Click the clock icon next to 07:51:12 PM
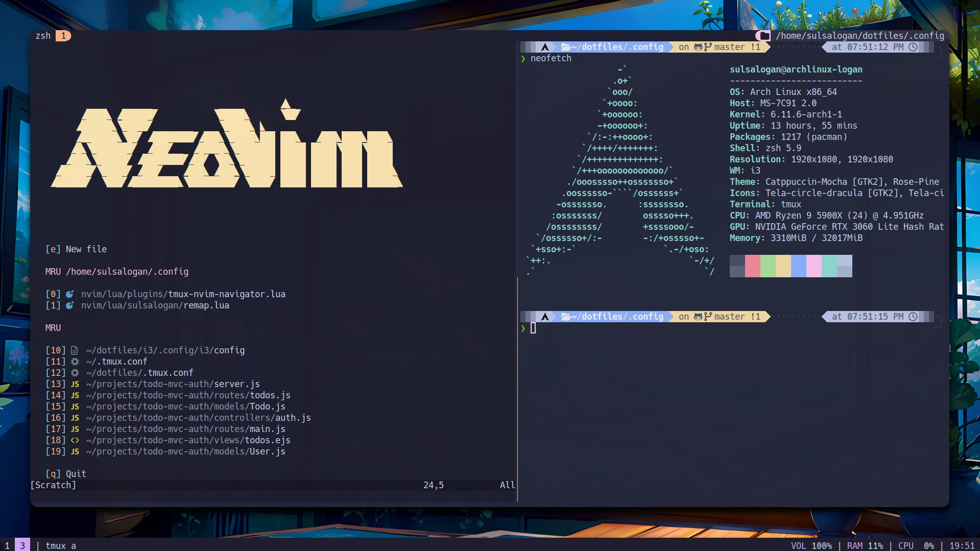Screen dimensions: 980x551 tap(913, 47)
